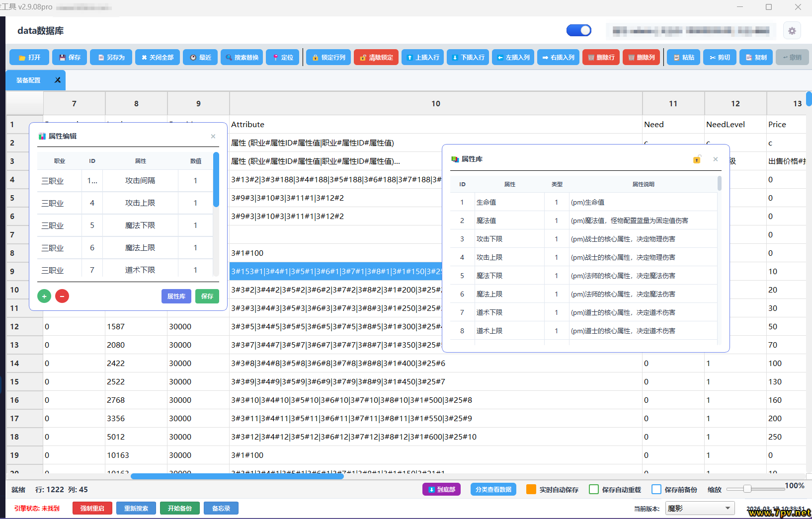Close the 装备配置 tab with X
The height and width of the screenshot is (519, 812).
[58, 80]
